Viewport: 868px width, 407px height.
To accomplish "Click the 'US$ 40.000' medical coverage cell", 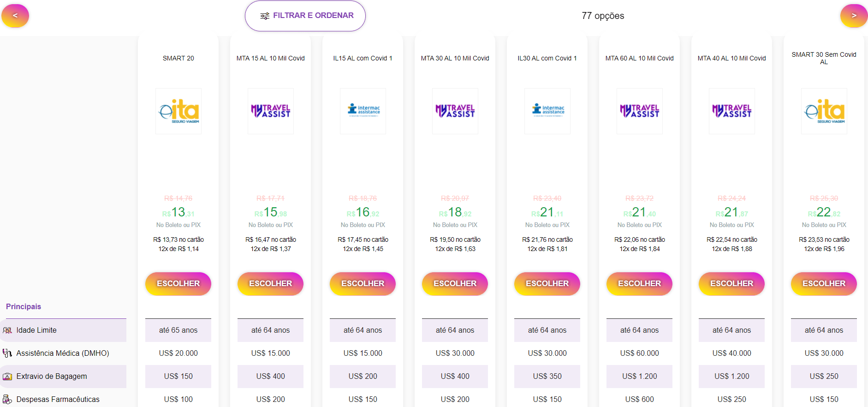I will (732, 353).
